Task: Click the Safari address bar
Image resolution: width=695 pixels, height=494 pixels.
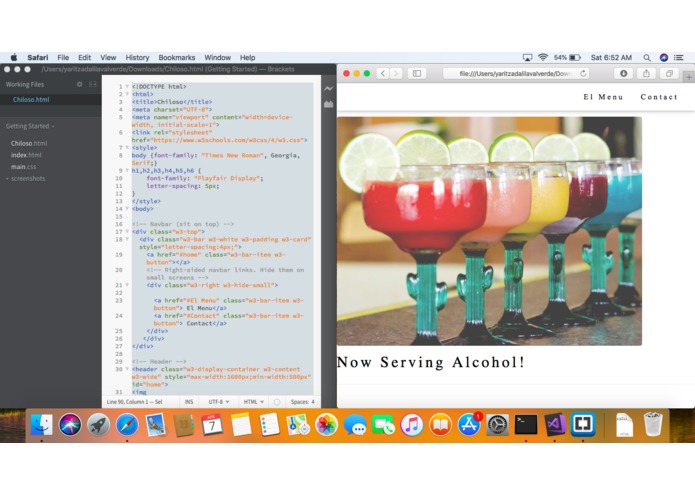Action: coord(517,74)
